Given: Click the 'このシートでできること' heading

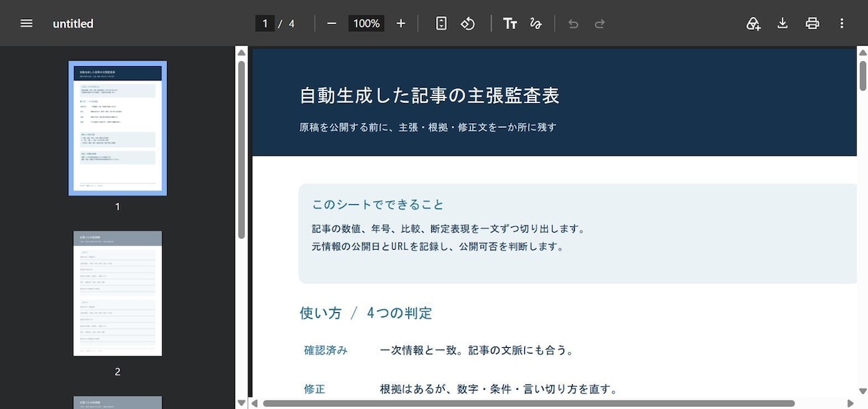Looking at the screenshot, I should click(x=378, y=205).
